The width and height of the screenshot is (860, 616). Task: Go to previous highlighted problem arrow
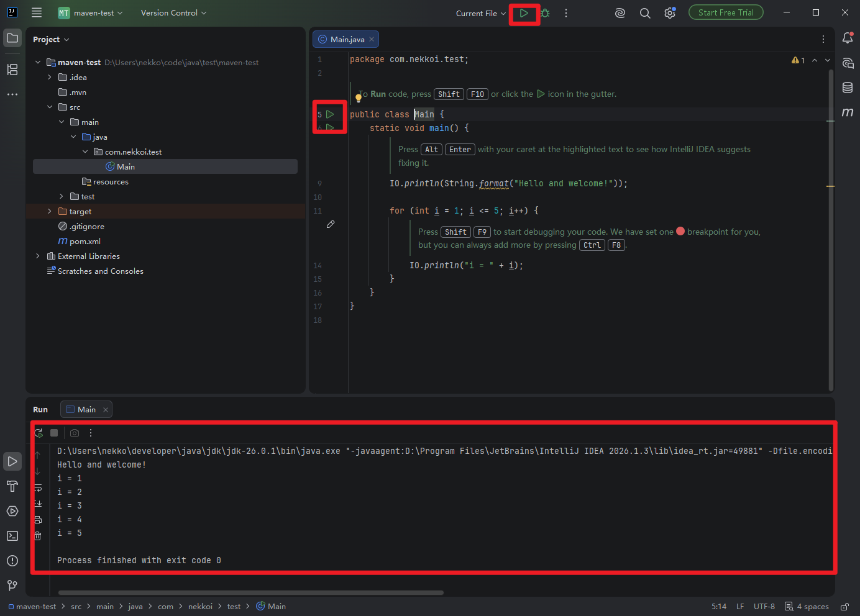pos(815,60)
